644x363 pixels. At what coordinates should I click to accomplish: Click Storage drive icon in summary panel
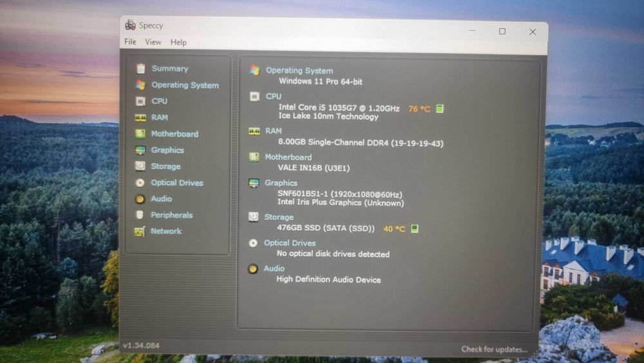pyautogui.click(x=253, y=217)
